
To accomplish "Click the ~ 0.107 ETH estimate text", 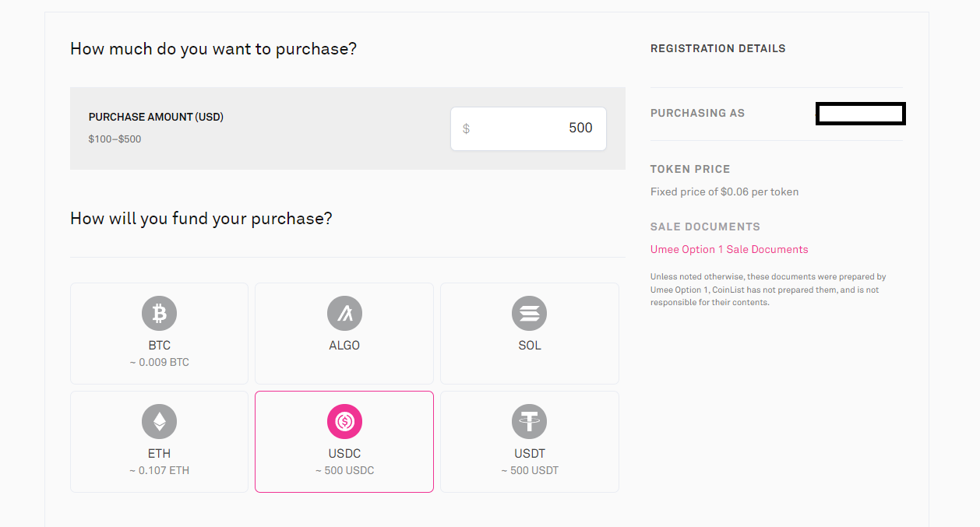I will [159, 471].
